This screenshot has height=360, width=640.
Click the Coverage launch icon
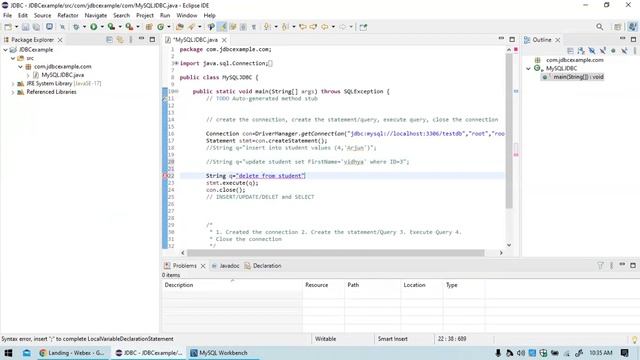111,27
